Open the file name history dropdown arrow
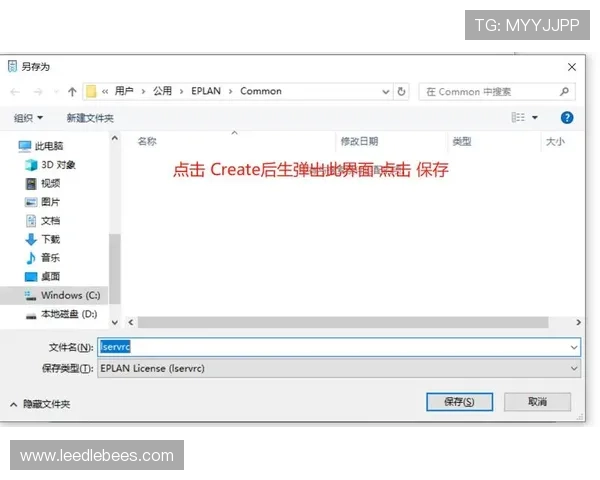 coord(574,347)
